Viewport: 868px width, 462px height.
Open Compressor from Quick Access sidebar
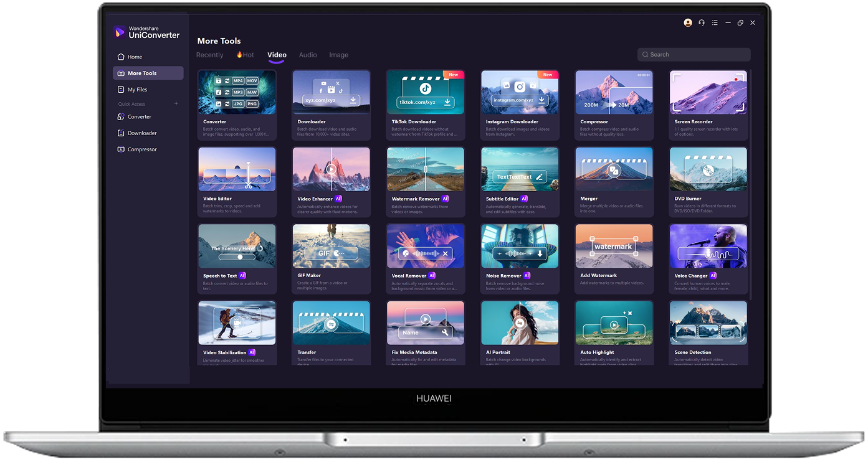click(148, 149)
